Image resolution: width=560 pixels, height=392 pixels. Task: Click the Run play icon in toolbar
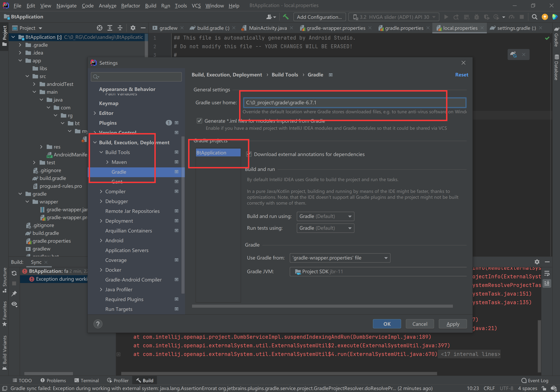pyautogui.click(x=446, y=17)
